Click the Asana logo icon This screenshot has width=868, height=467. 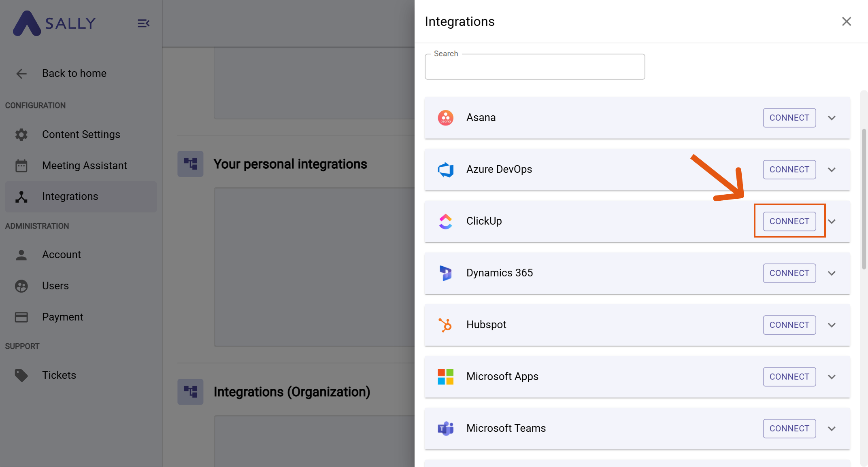[446, 118]
